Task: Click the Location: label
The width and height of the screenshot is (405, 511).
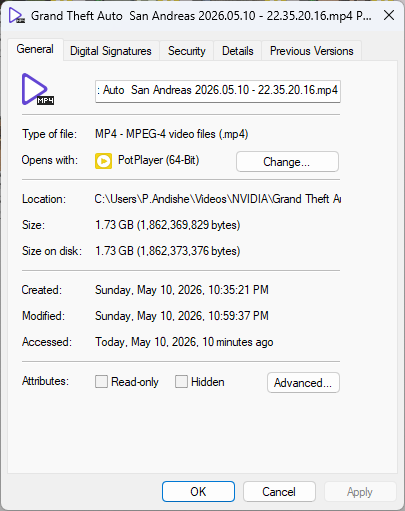Action: click(44, 199)
